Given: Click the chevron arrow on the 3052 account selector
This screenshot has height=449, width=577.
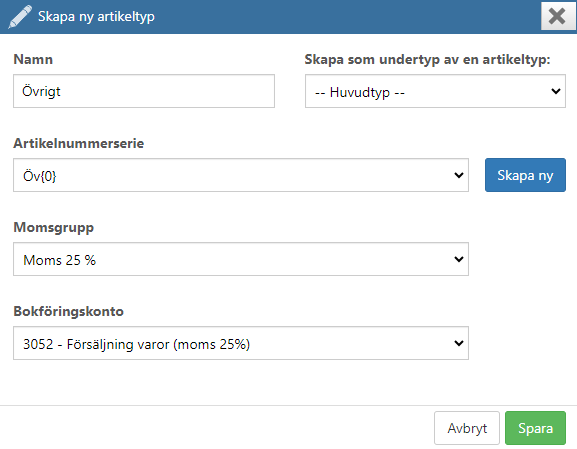Looking at the screenshot, I should [459, 343].
